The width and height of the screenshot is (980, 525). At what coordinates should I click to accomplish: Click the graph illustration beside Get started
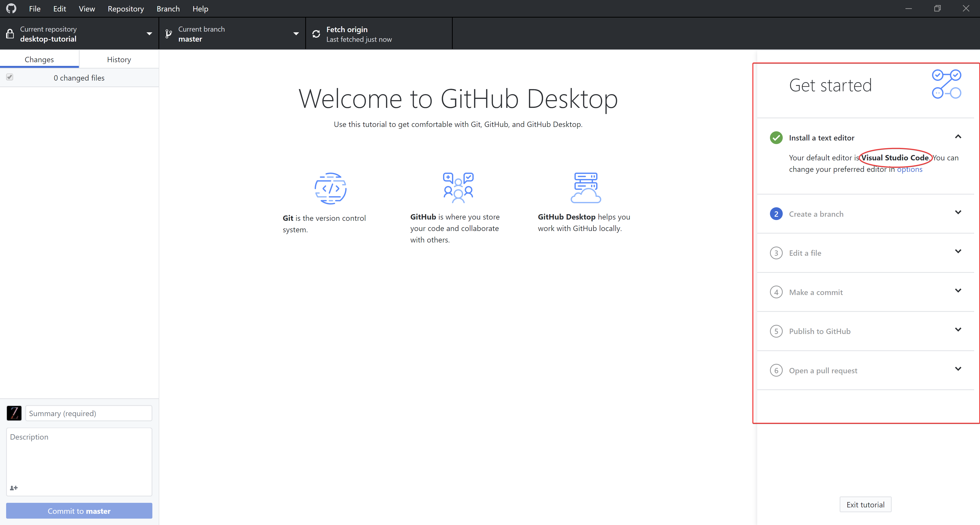pos(947,84)
